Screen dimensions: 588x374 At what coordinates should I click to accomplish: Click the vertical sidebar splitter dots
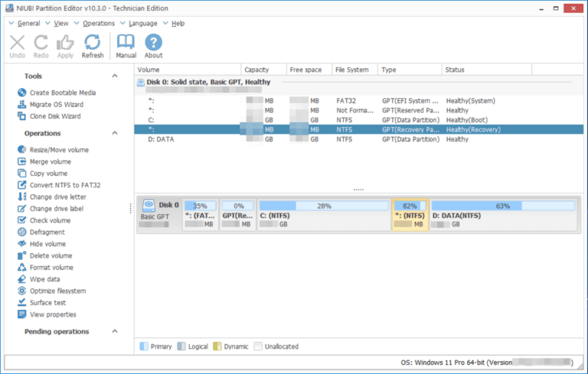[x=130, y=208]
